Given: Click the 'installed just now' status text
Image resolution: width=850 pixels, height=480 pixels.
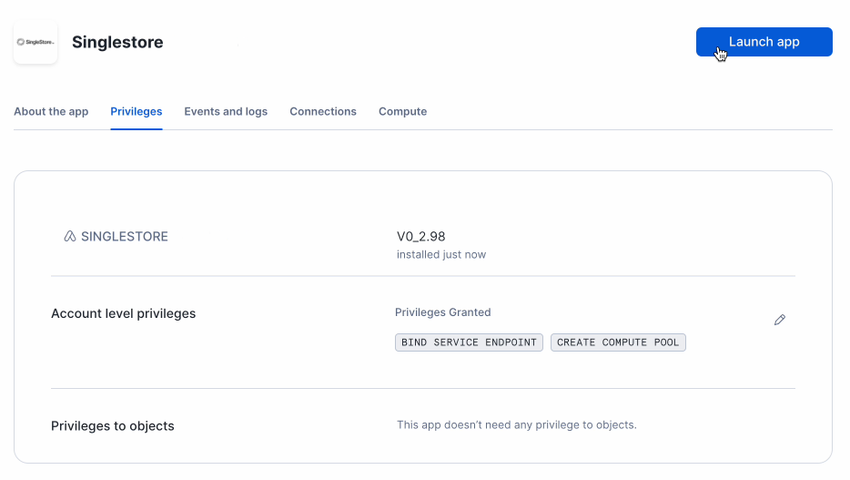Looking at the screenshot, I should (441, 255).
